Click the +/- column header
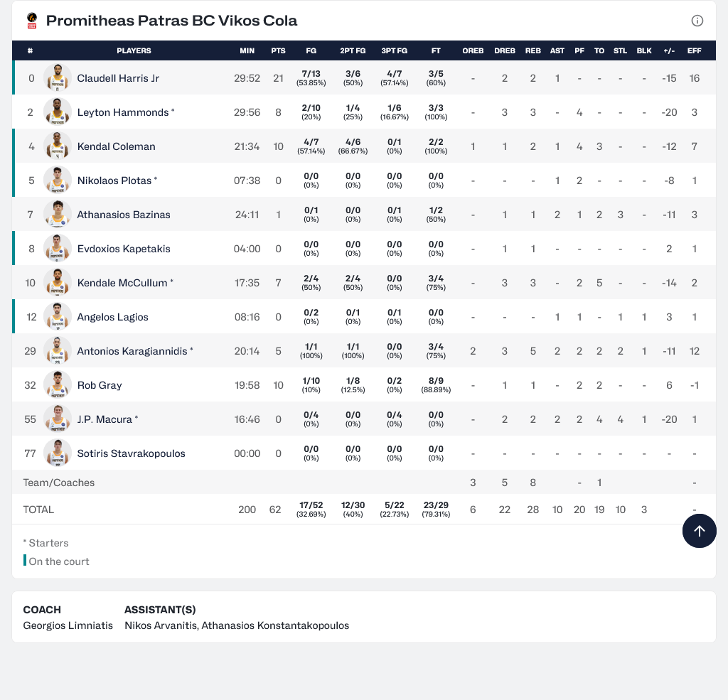 point(668,50)
